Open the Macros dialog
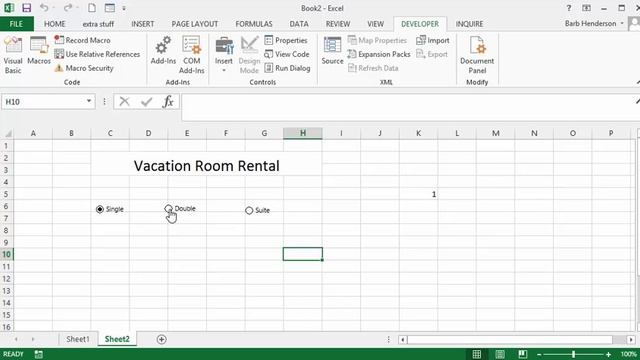The image size is (640, 360). (x=39, y=51)
